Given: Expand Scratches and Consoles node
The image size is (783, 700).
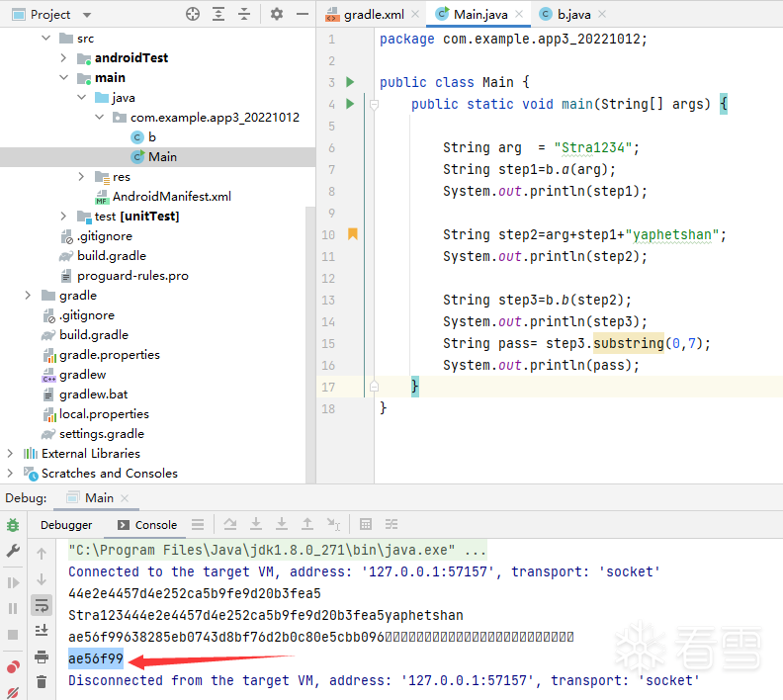Looking at the screenshot, I should pos(10,473).
